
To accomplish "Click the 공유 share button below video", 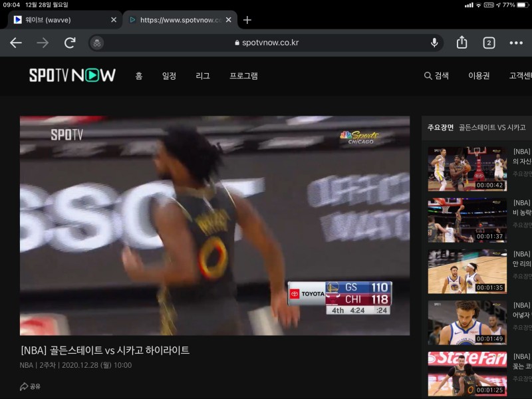I will click(x=30, y=386).
